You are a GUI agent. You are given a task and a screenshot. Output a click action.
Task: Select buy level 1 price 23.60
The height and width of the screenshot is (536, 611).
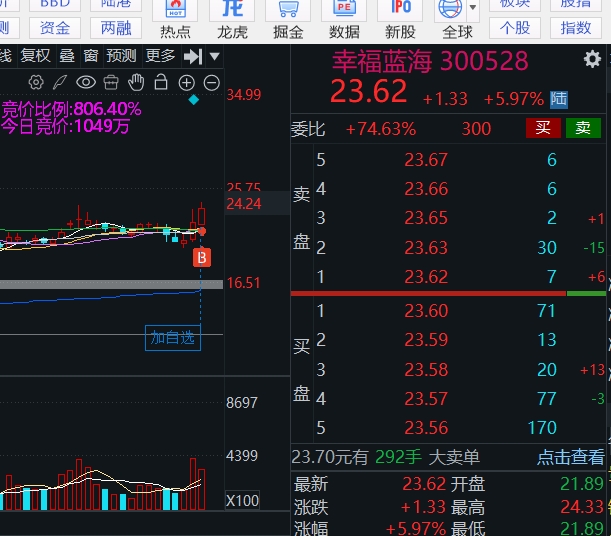(426, 311)
